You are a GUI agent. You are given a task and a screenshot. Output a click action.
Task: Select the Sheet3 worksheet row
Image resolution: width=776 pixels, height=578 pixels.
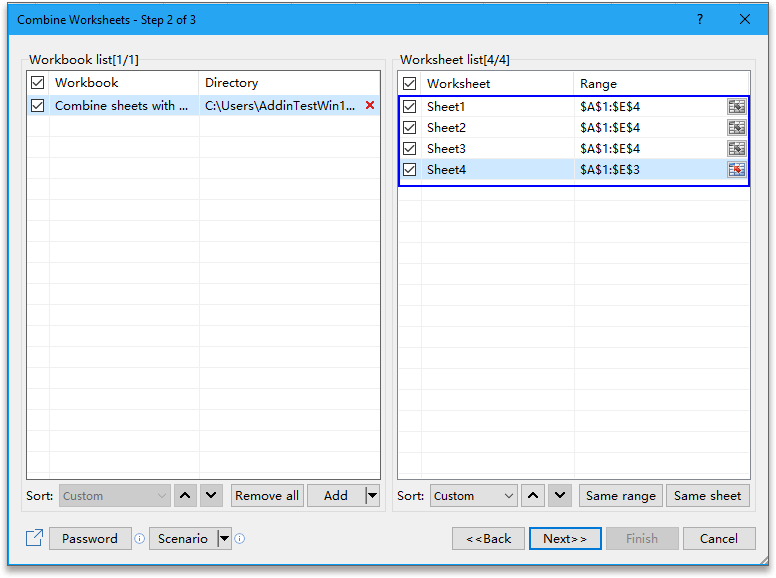(574, 148)
